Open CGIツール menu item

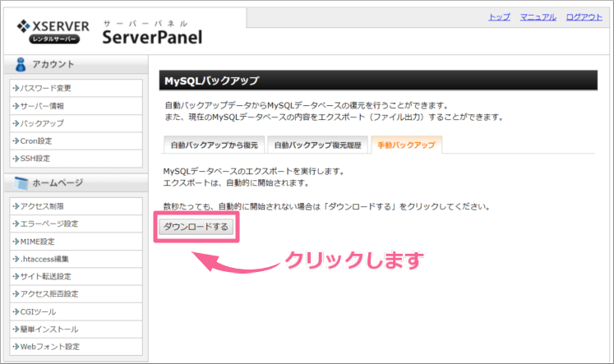76,311
